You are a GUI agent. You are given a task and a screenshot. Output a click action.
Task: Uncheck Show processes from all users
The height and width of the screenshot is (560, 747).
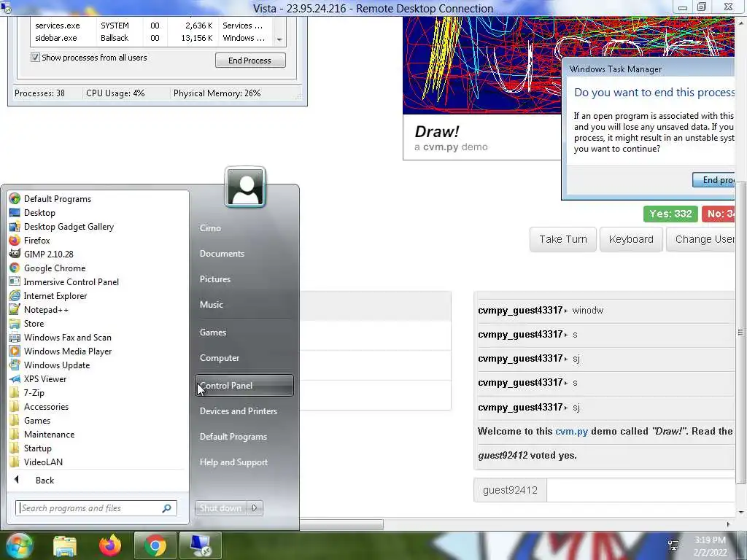click(x=35, y=58)
